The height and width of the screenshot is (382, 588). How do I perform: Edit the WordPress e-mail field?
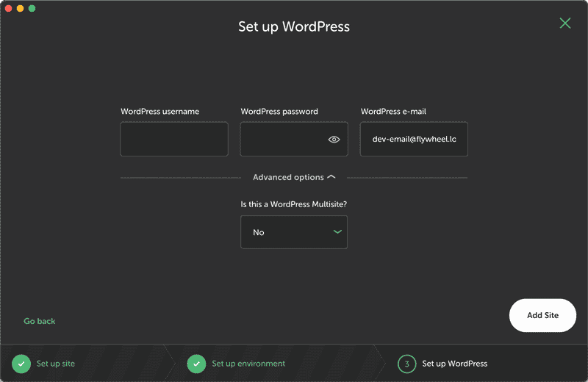414,139
